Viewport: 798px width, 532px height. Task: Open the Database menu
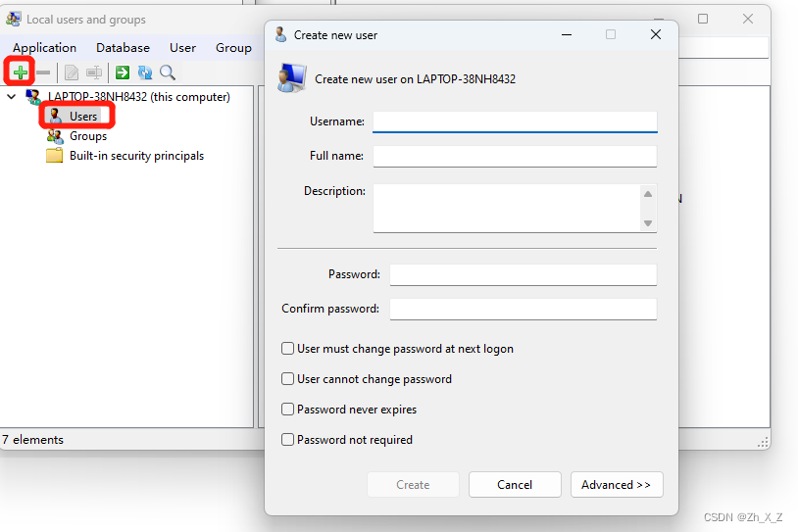coord(123,48)
